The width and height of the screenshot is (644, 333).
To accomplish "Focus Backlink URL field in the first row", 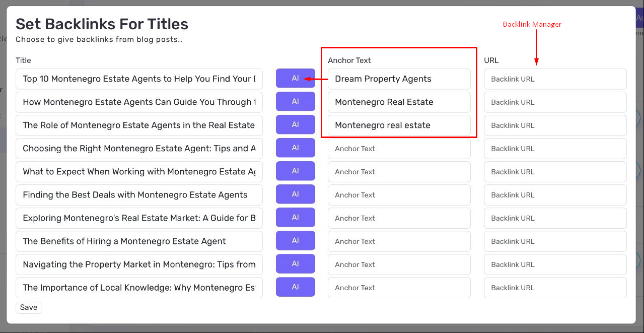I will click(x=555, y=79).
